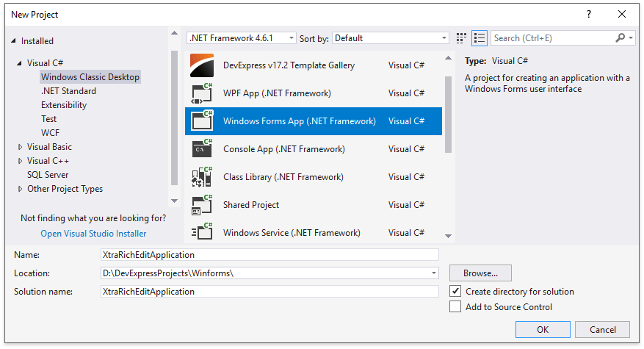Switch to medium icons list view
This screenshot has height=349, width=644.
tap(480, 38)
